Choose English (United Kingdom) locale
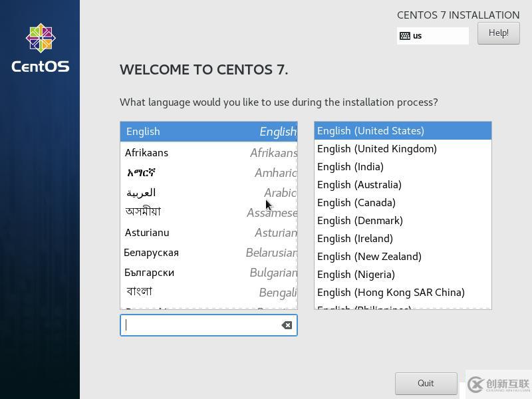532x399 pixels. pos(402,149)
